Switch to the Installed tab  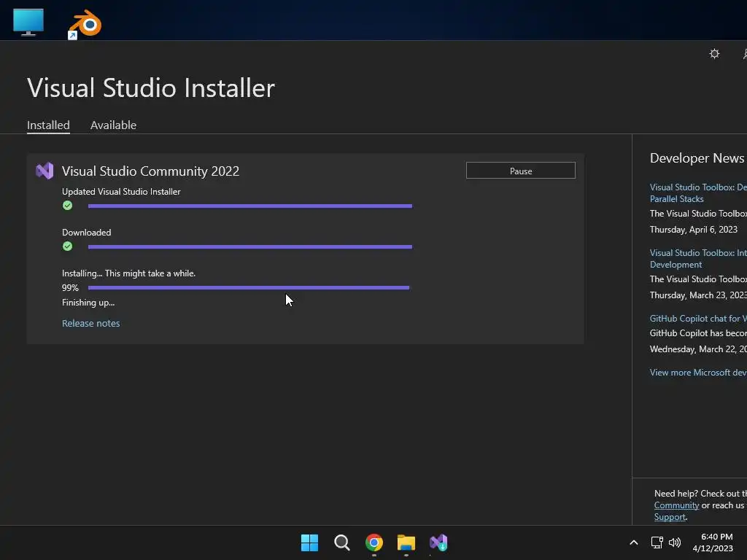tap(48, 125)
